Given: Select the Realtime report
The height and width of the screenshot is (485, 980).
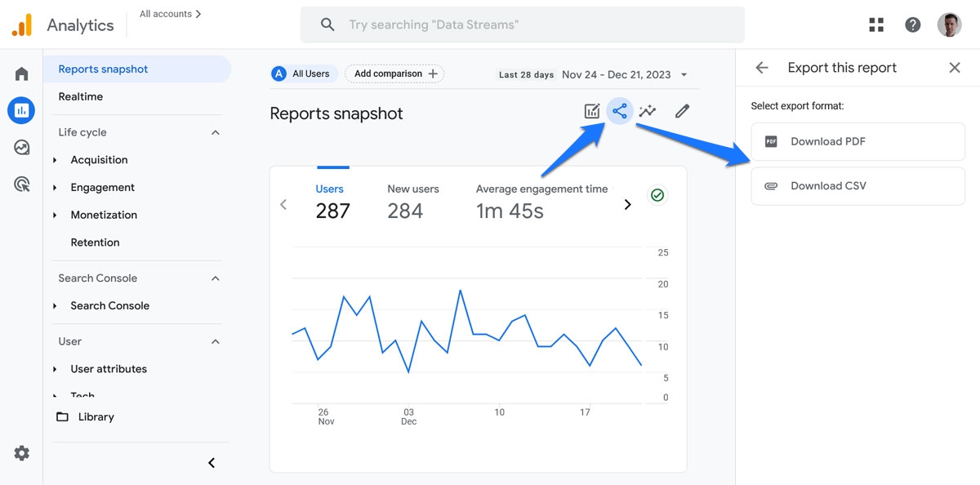Looking at the screenshot, I should 81,96.
